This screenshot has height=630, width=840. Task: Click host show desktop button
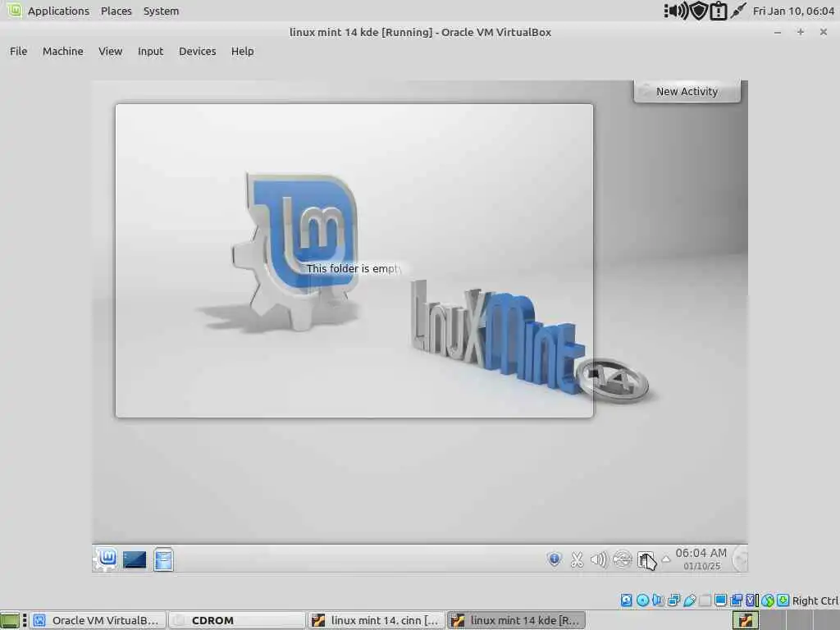[x=10, y=620]
